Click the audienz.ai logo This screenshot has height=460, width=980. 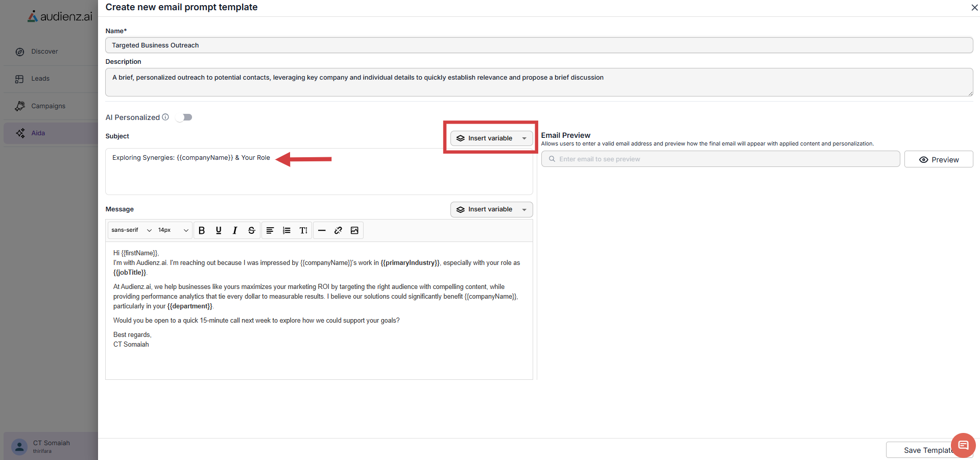click(x=60, y=16)
